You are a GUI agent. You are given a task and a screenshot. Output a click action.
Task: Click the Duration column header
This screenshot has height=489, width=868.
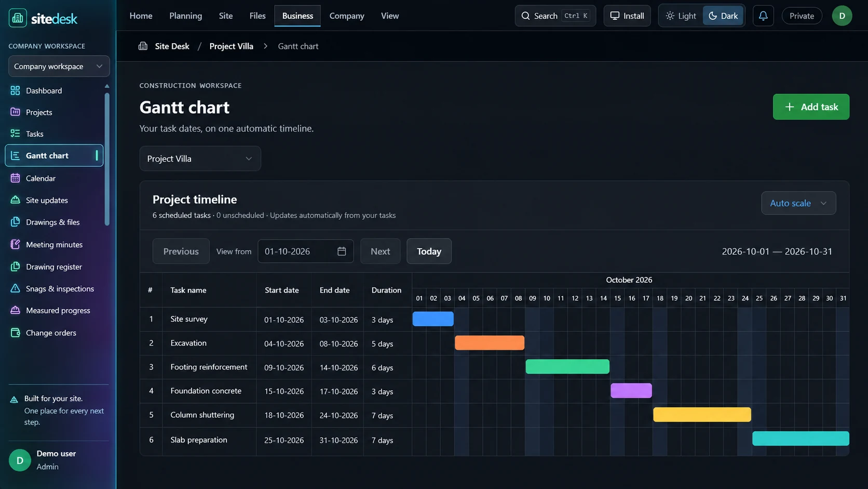coord(386,290)
